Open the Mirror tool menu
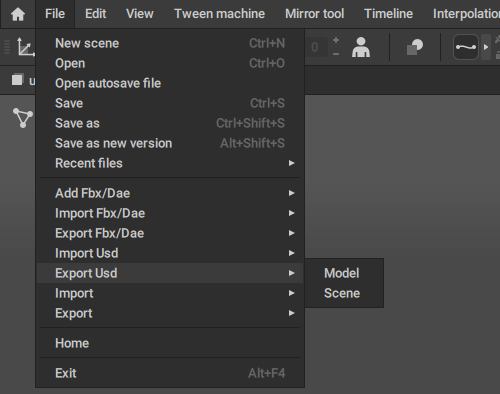The image size is (500, 394). point(314,14)
